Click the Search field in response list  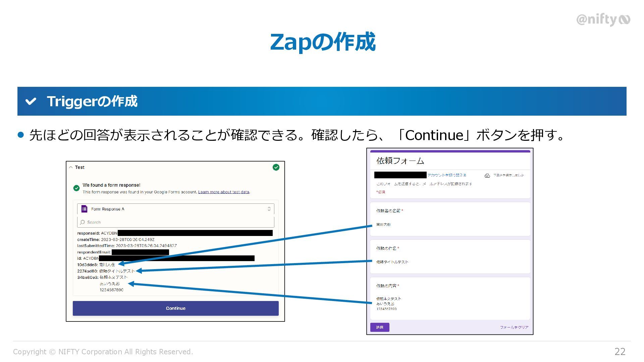click(x=175, y=222)
